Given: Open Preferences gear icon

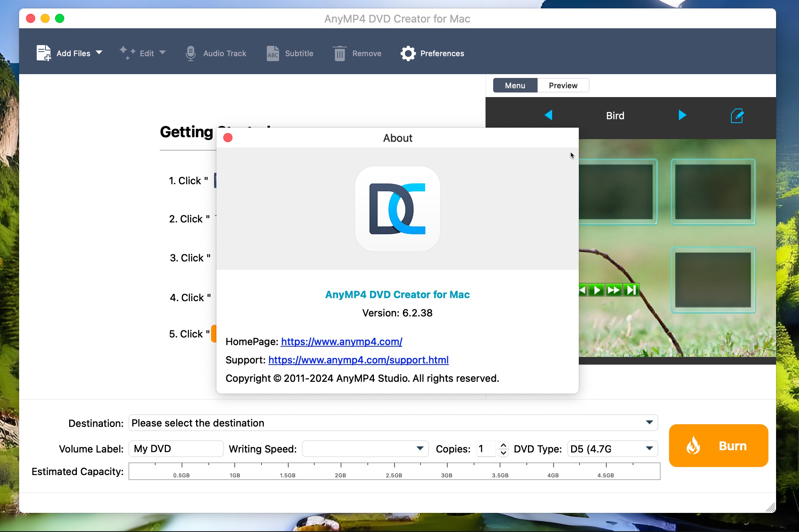Looking at the screenshot, I should pyautogui.click(x=408, y=54).
